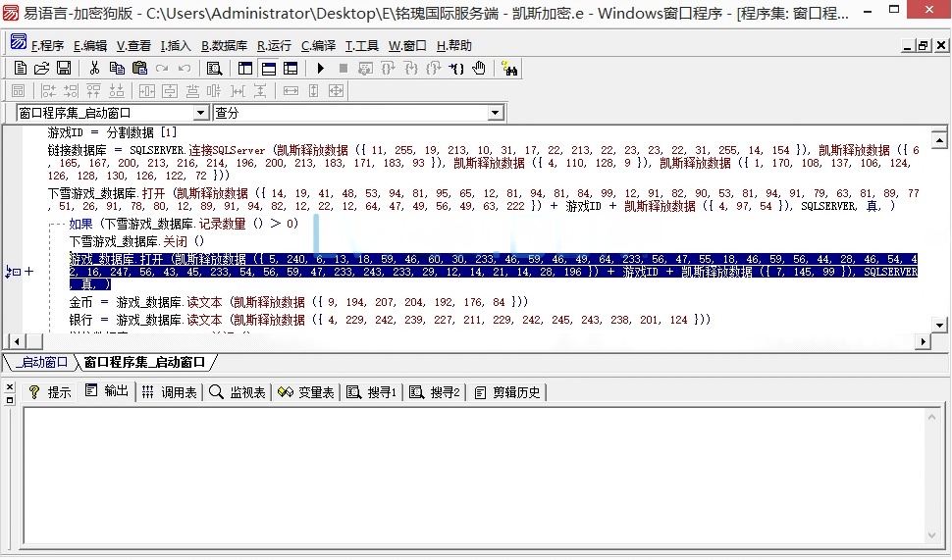Click the code editor scroll-down arrow
The width and height of the screenshot is (952, 560).
coord(939,326)
